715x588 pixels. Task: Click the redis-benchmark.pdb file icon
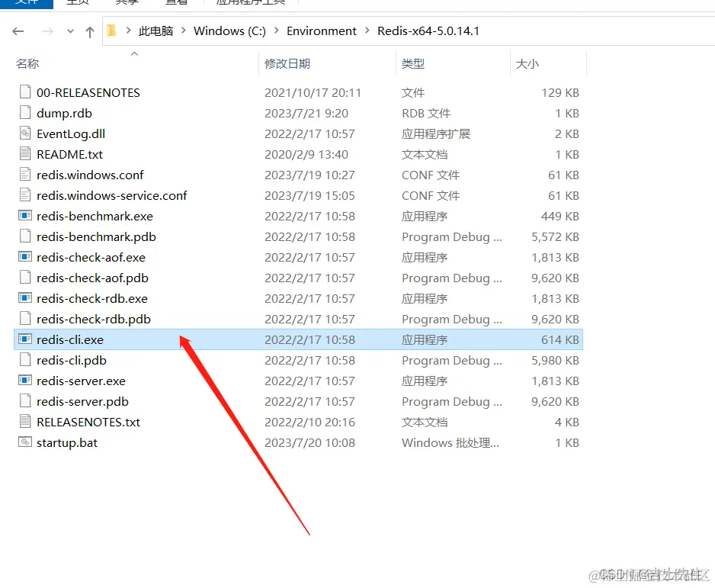pyautogui.click(x=25, y=236)
